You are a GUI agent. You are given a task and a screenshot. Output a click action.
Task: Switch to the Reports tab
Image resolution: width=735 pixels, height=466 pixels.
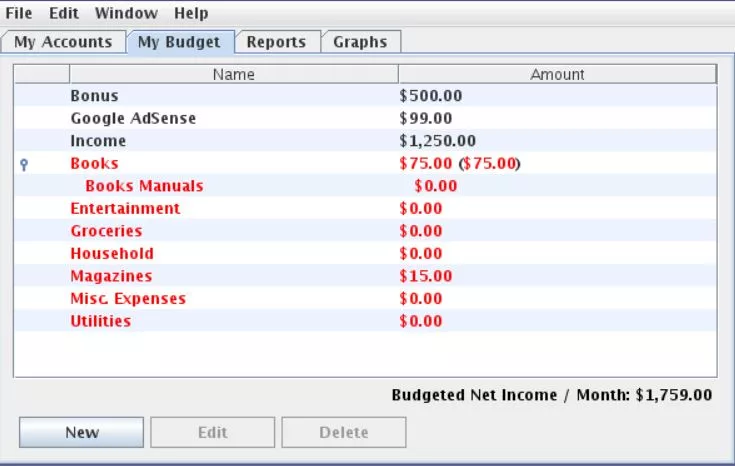[277, 42]
